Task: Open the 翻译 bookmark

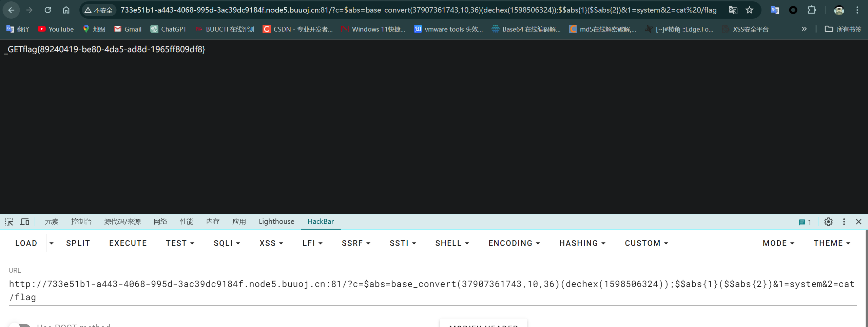Action: [x=18, y=29]
